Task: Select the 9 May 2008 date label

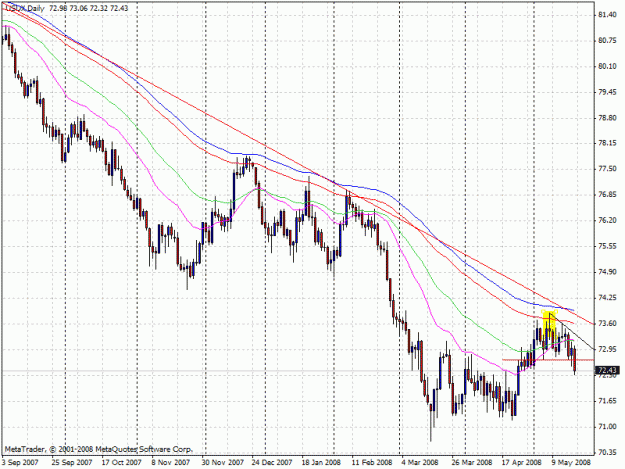Action: click(x=571, y=462)
